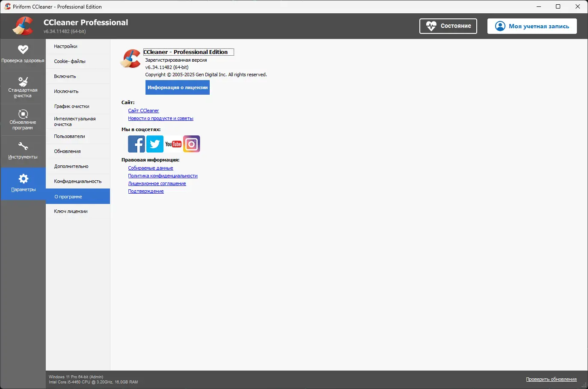
Task: Open the Instagram social icon
Action: [192, 144]
